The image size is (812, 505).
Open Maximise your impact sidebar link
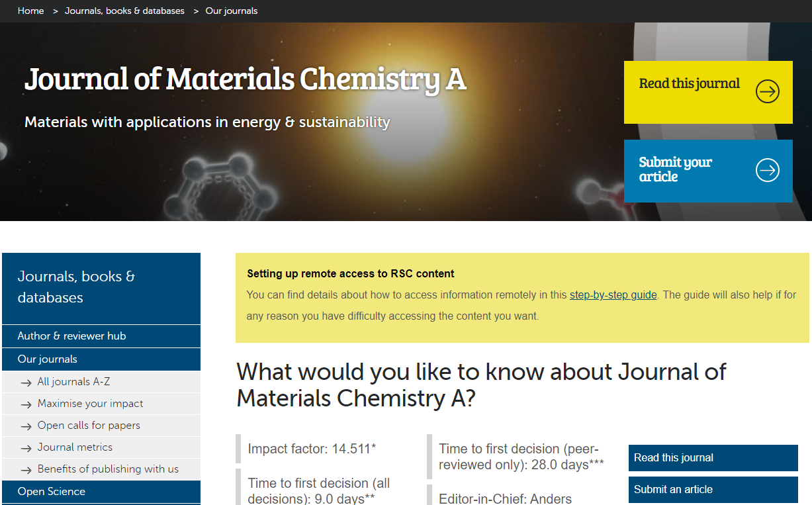click(x=90, y=404)
